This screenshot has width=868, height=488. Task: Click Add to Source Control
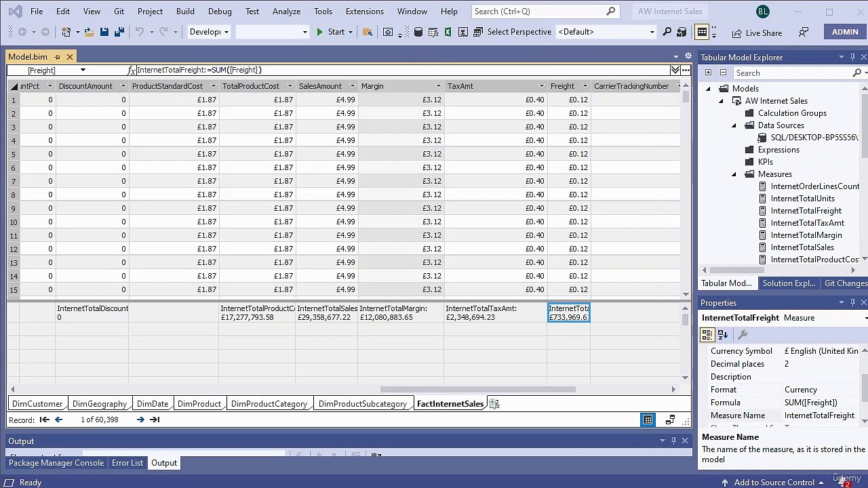(x=774, y=483)
